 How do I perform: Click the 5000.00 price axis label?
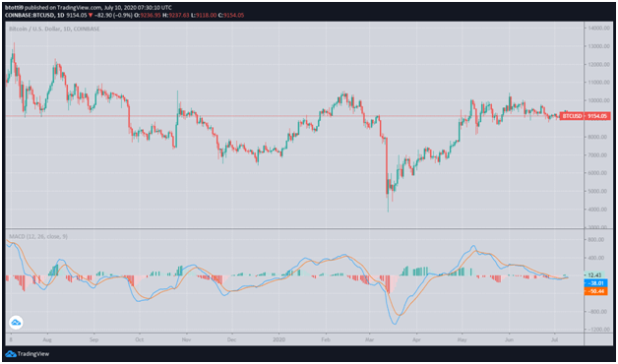(598, 192)
